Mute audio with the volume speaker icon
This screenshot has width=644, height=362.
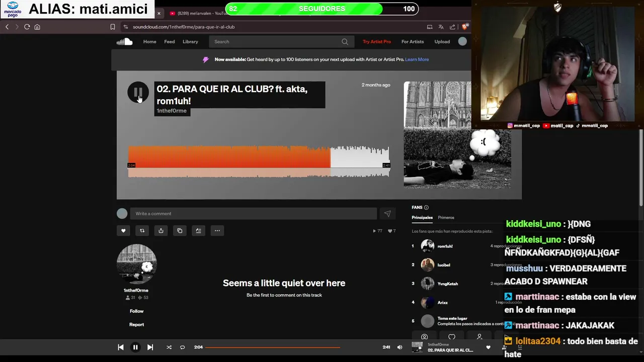point(399,347)
